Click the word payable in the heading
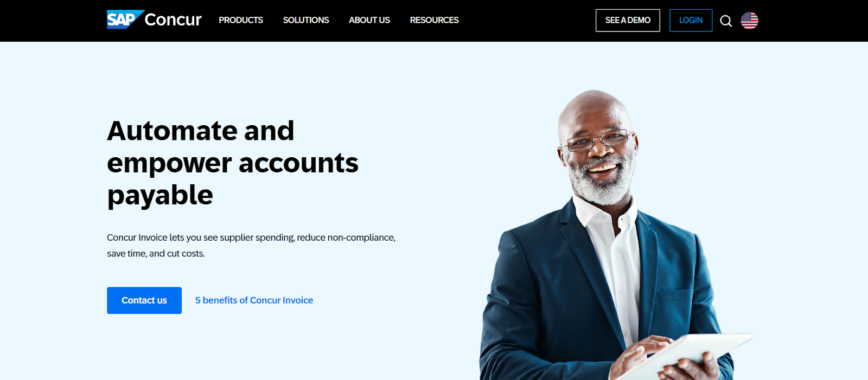 click(x=160, y=195)
